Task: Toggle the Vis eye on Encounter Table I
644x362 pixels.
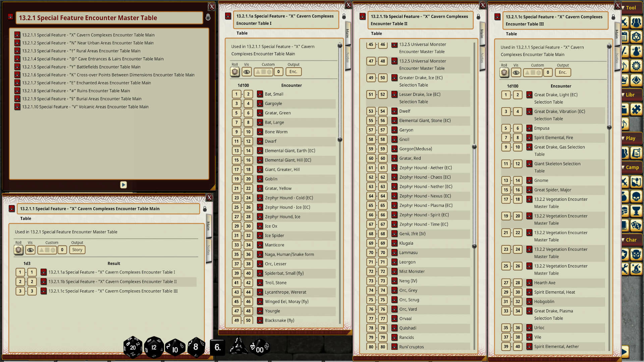Action: 246,71
